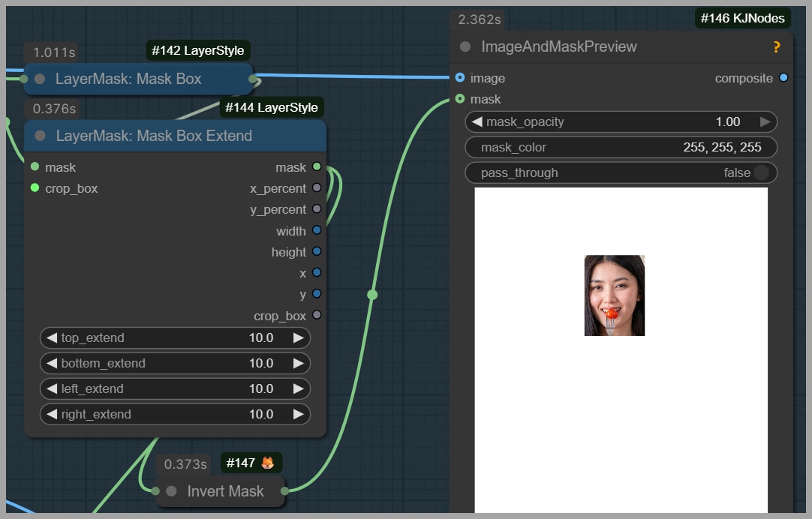Edit the mask_color value field
The image size is (812, 519).
(x=621, y=147)
